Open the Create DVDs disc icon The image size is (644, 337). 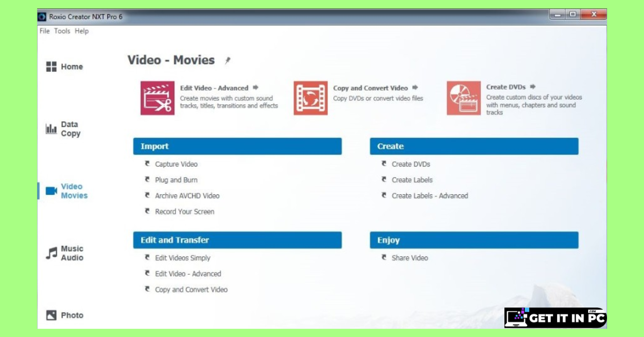click(x=464, y=98)
